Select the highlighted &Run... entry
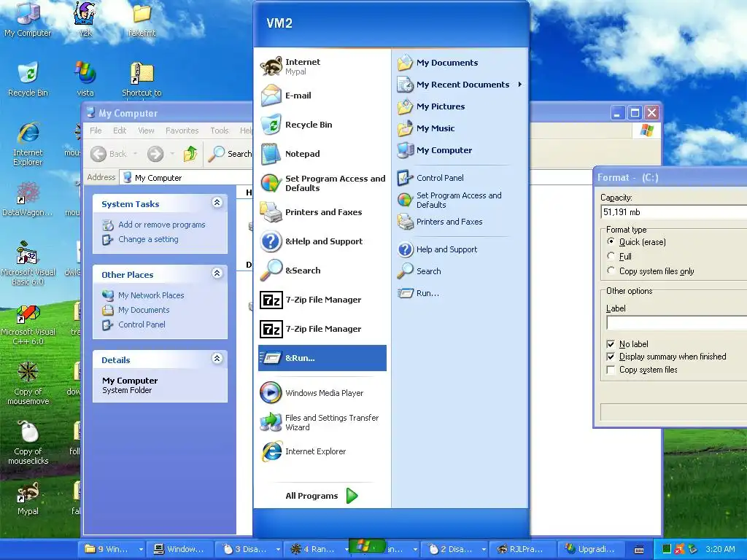 pos(322,358)
